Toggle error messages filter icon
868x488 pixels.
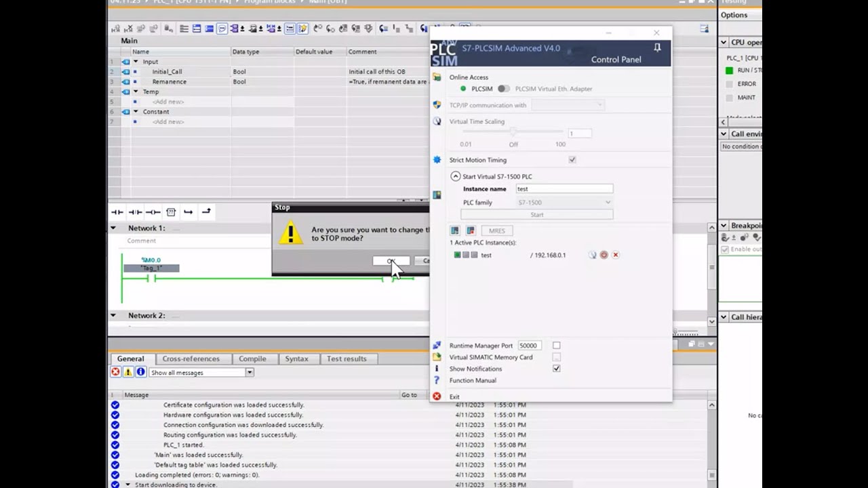click(x=116, y=372)
